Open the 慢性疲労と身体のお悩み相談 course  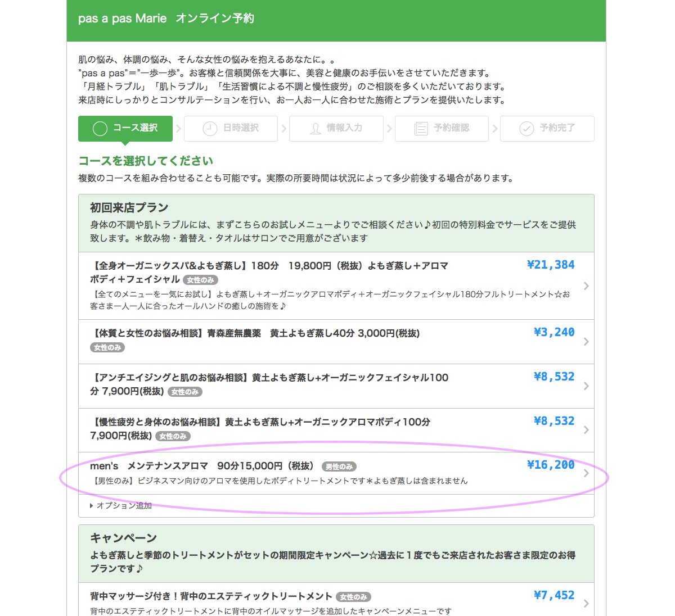[x=336, y=430]
